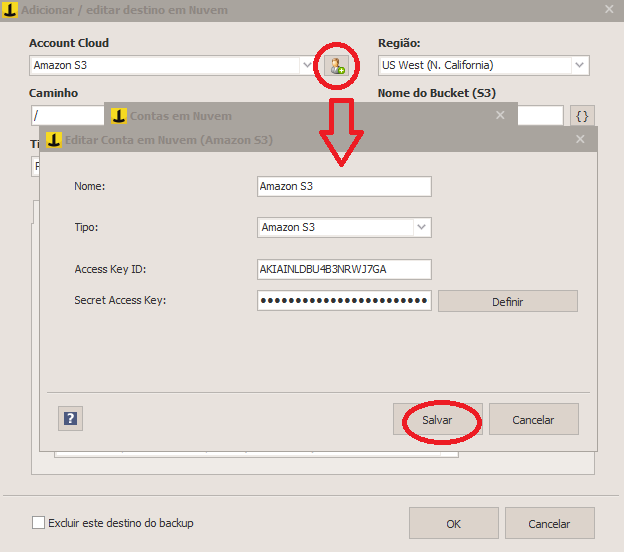Viewport: 624px width, 557px height.
Task: Click the Access Key ID field
Action: point(344,269)
